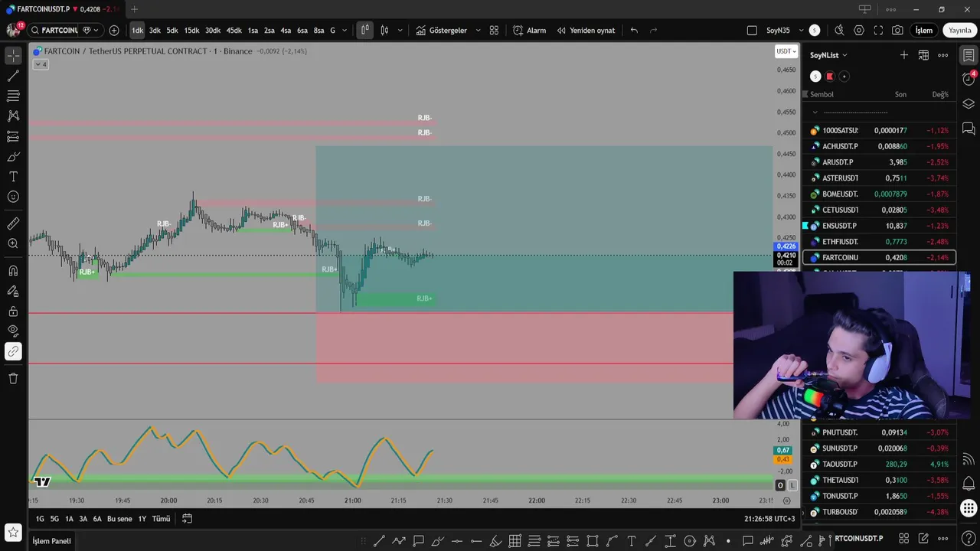The width and height of the screenshot is (980, 551).
Task: Click the İşlem button
Action: click(924, 31)
